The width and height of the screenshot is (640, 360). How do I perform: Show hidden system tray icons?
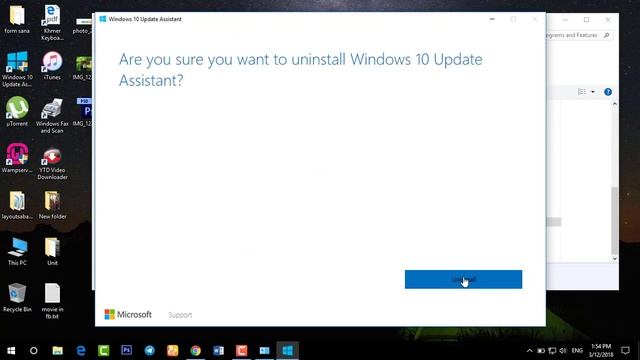(529, 351)
